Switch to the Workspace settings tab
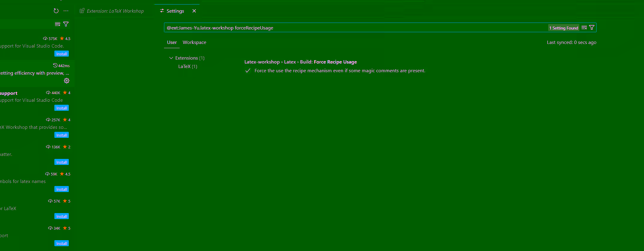Image resolution: width=644 pixels, height=251 pixels. point(194,42)
